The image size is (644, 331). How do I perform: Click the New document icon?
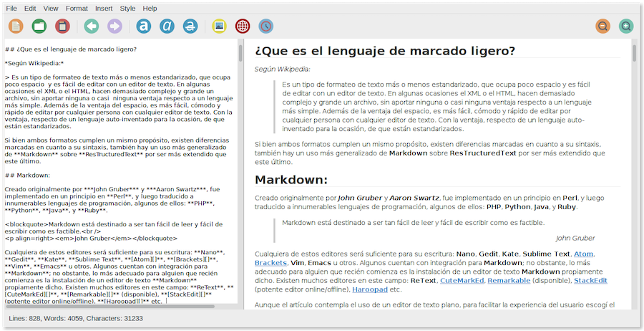[16, 27]
